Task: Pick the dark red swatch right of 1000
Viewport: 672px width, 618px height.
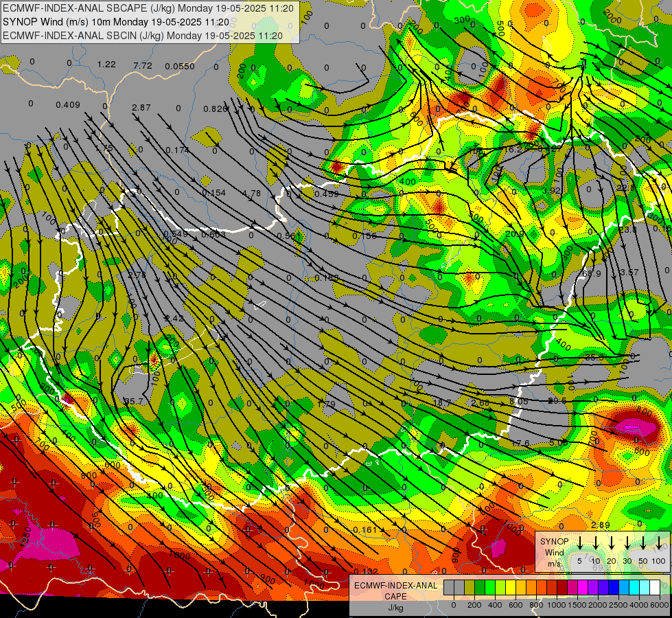Action: click(562, 588)
